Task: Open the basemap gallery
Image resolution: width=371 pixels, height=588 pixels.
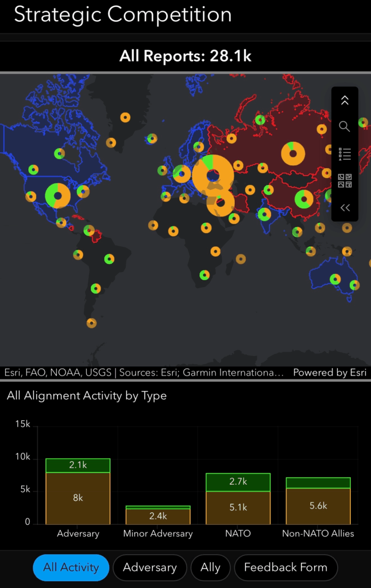Action: [345, 181]
